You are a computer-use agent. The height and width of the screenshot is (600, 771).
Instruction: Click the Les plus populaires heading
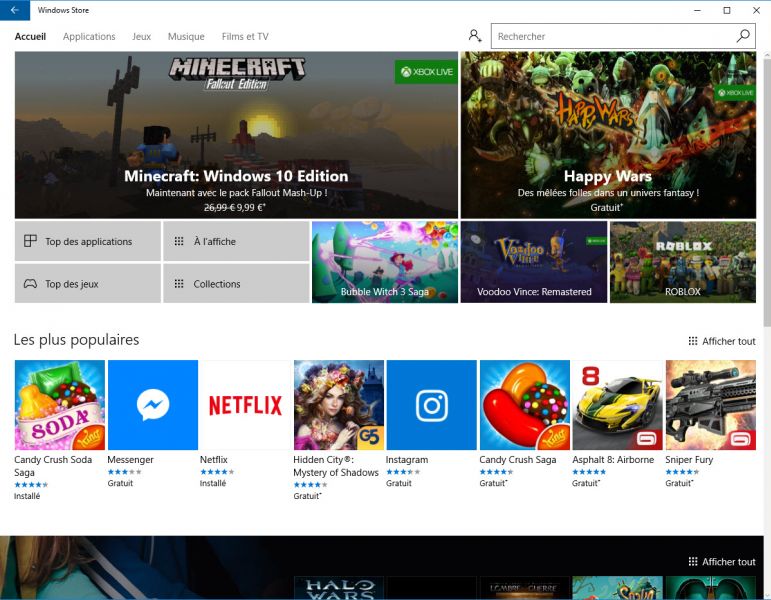[76, 339]
